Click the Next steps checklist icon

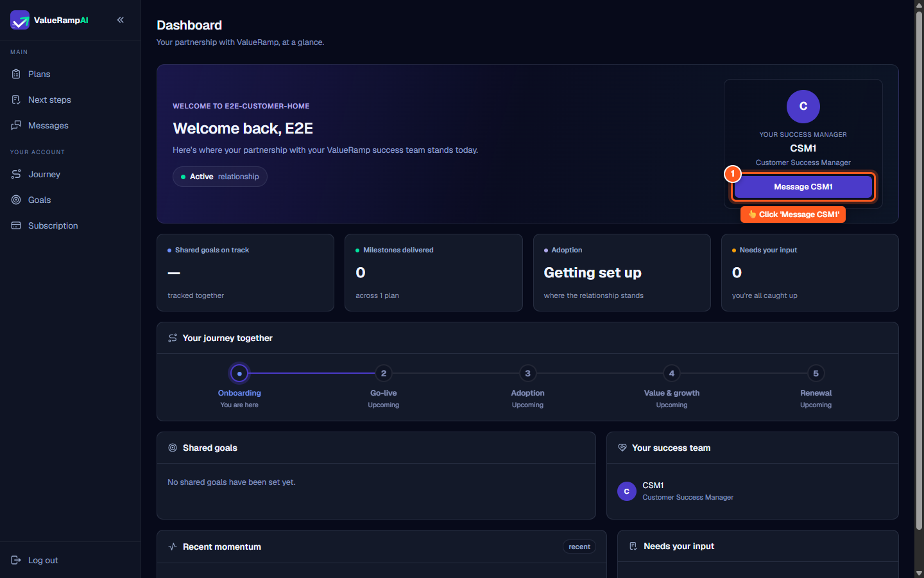point(16,100)
